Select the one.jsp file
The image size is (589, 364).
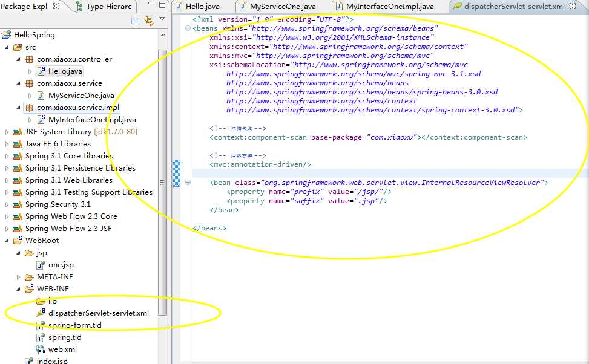pos(61,265)
